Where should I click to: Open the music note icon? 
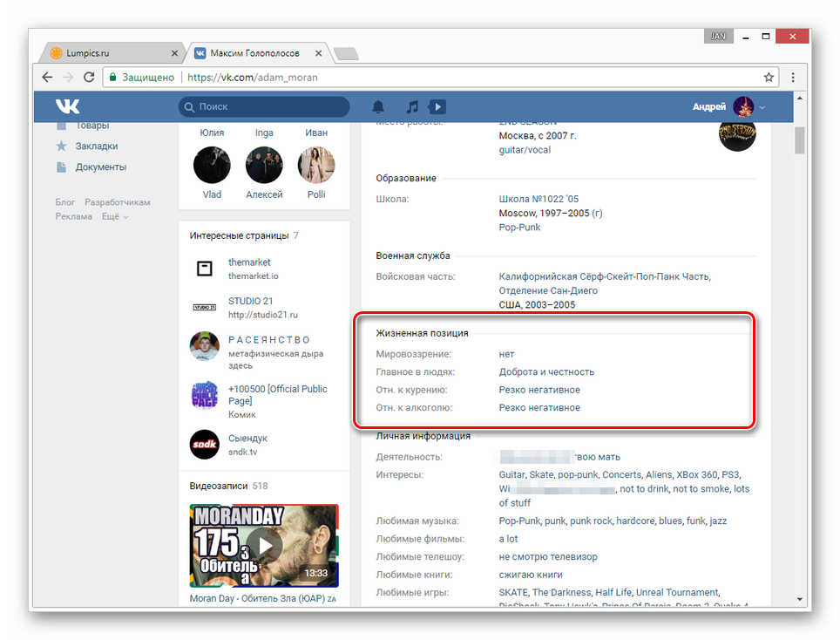(412, 106)
